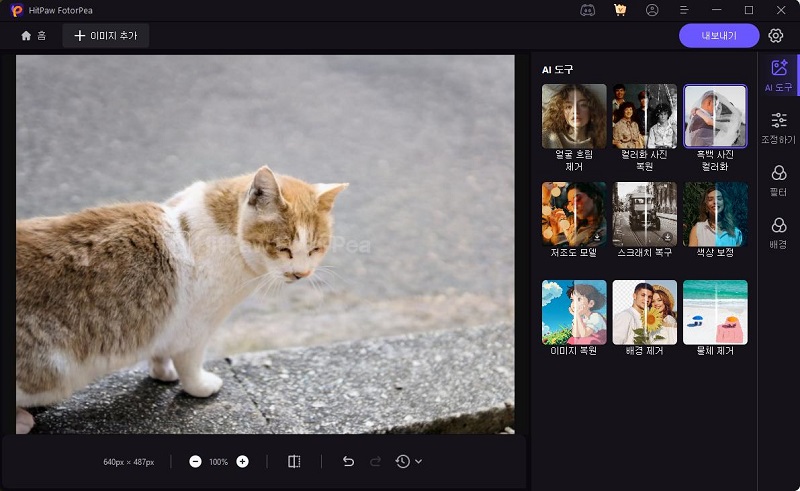Go to 홈 home screen
Image resolution: width=800 pixels, height=491 pixels.
[x=33, y=36]
